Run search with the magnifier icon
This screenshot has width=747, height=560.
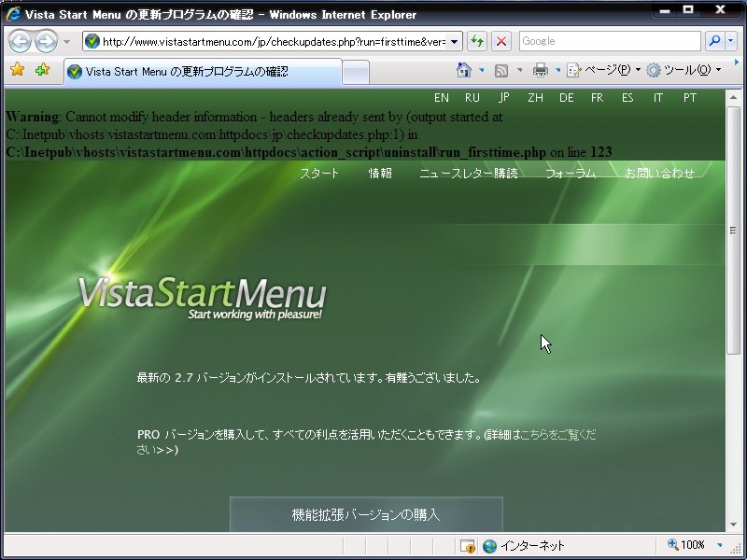(714, 41)
